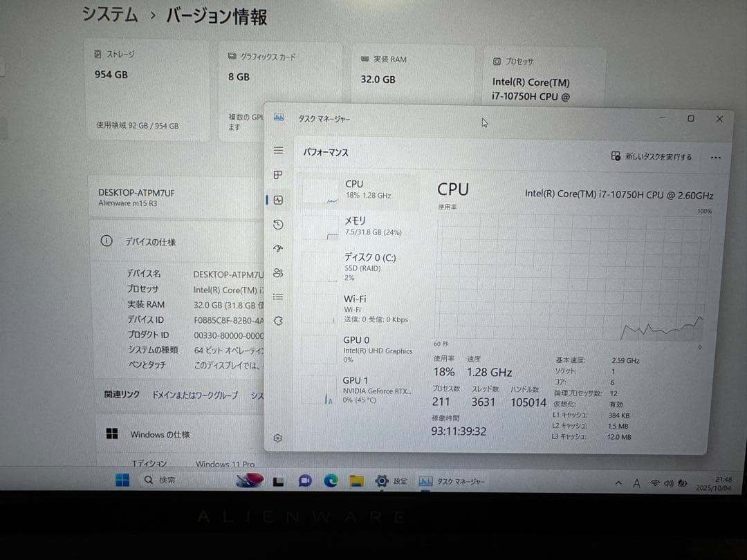
Task: Open the Services view in Task Manager
Action: click(x=278, y=321)
